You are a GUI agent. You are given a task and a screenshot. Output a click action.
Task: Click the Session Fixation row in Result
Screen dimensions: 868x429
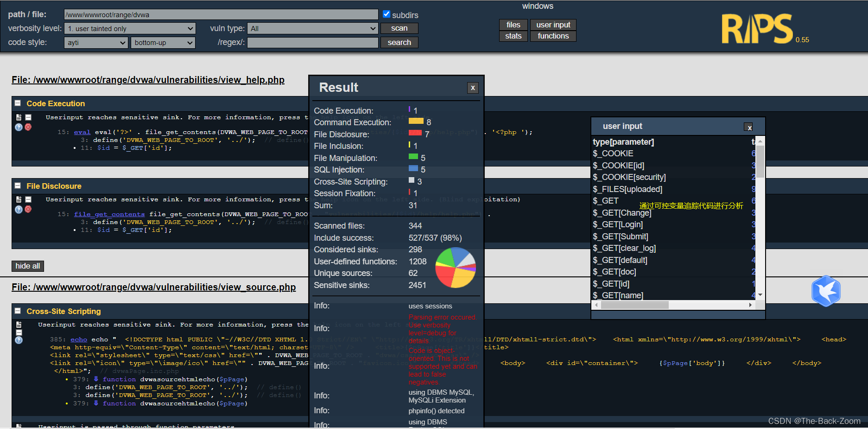tap(396, 193)
